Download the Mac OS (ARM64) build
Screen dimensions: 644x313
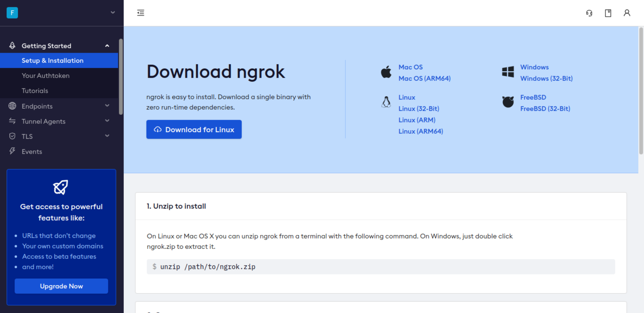[424, 79]
